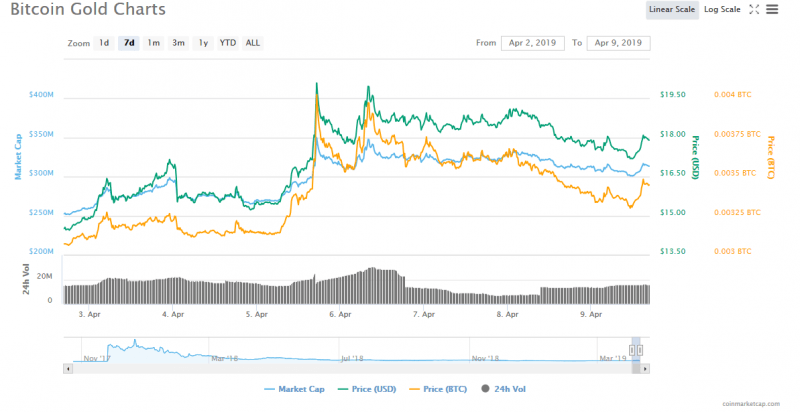Select the 7d zoom range
Image resolution: width=800 pixels, height=412 pixels.
coord(128,43)
